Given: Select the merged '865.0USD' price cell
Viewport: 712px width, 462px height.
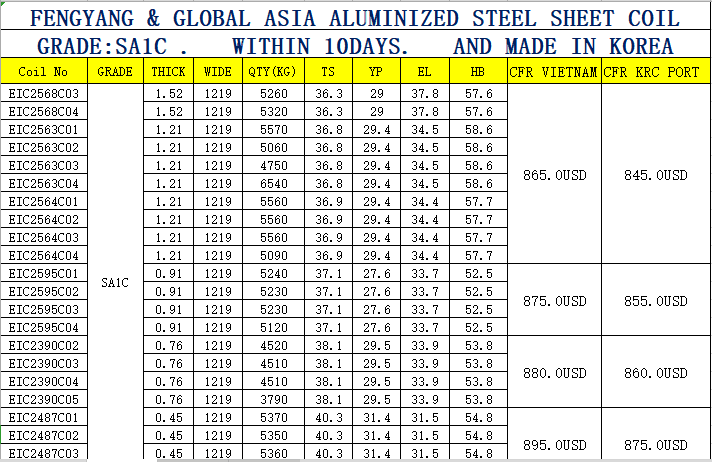Looking at the screenshot, I should [x=554, y=174].
